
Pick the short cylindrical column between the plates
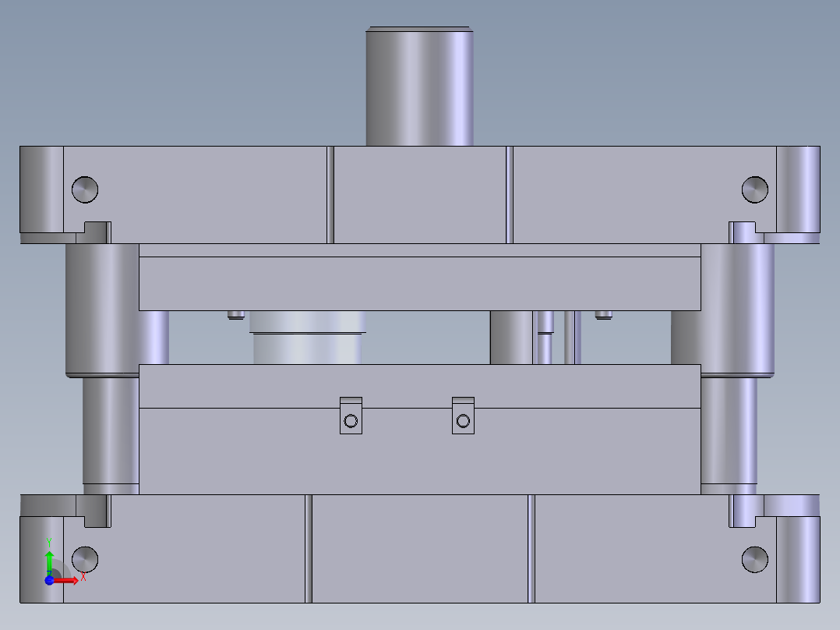511,337
